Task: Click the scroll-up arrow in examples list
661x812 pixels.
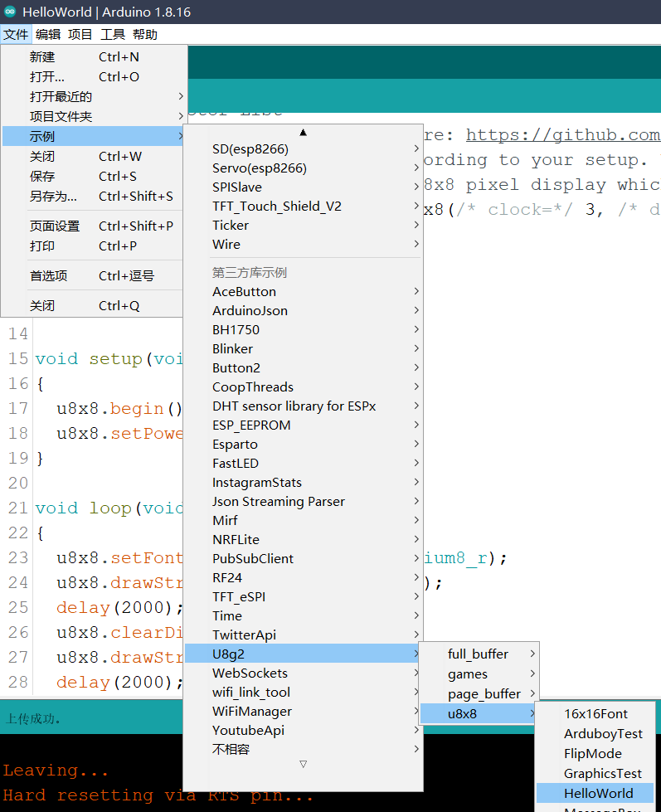Action: [304, 133]
